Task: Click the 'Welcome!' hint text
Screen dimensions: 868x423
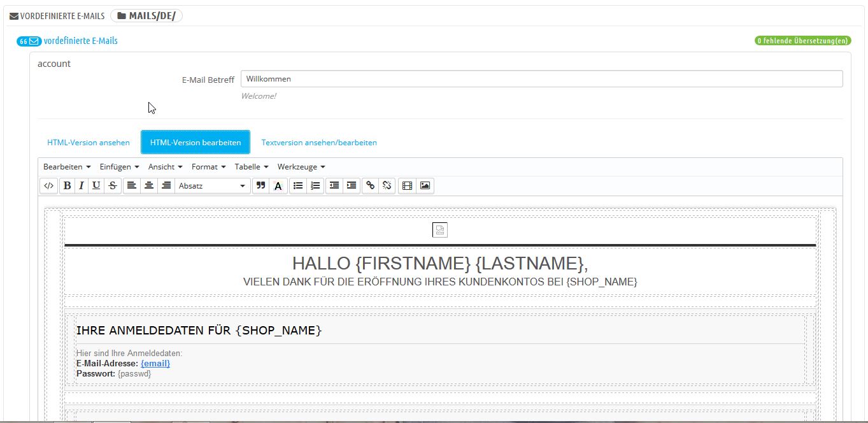Action: pos(259,96)
